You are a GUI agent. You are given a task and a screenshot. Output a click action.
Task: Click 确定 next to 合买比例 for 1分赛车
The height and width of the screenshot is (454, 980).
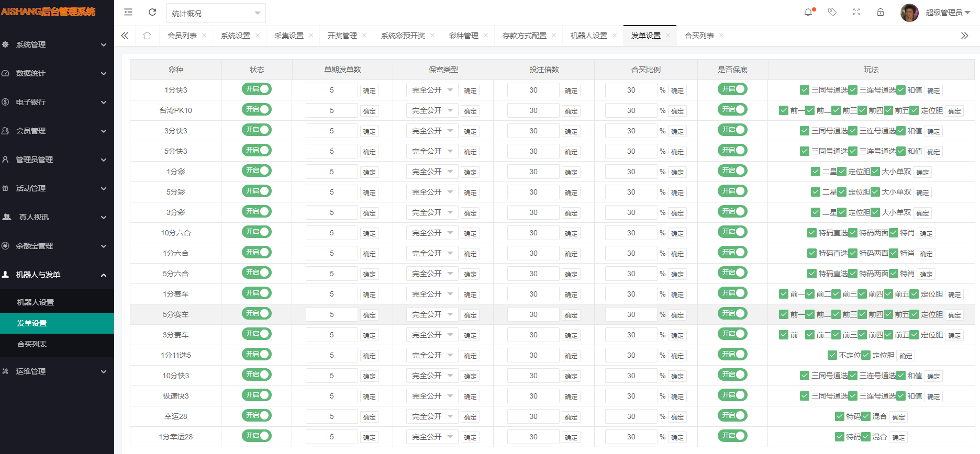[677, 294]
